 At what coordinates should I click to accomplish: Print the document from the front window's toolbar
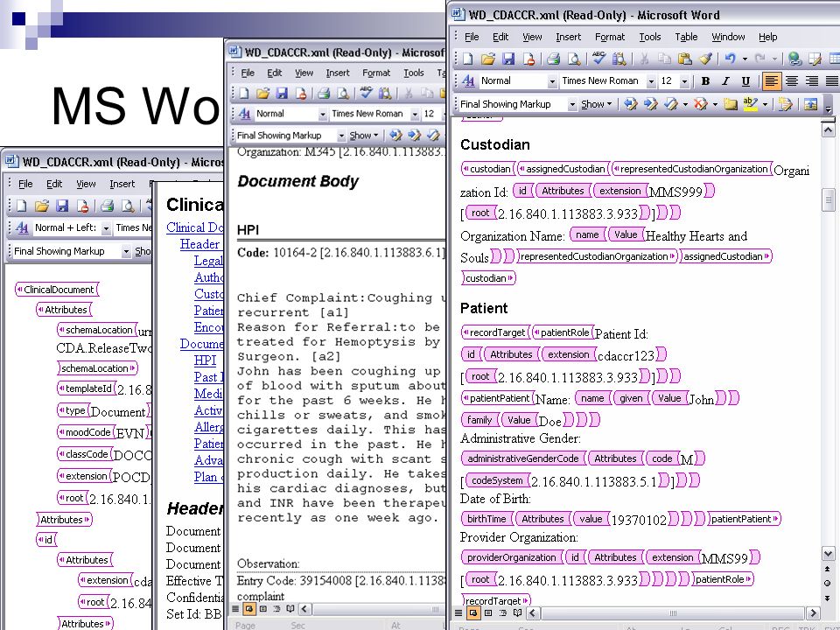[x=553, y=59]
